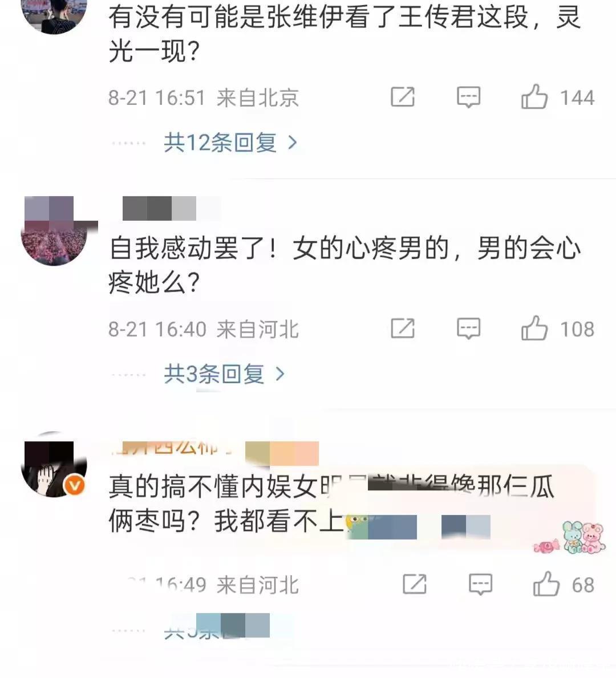Like the comment with 144 likes
The image size is (616, 678).
pos(534,97)
